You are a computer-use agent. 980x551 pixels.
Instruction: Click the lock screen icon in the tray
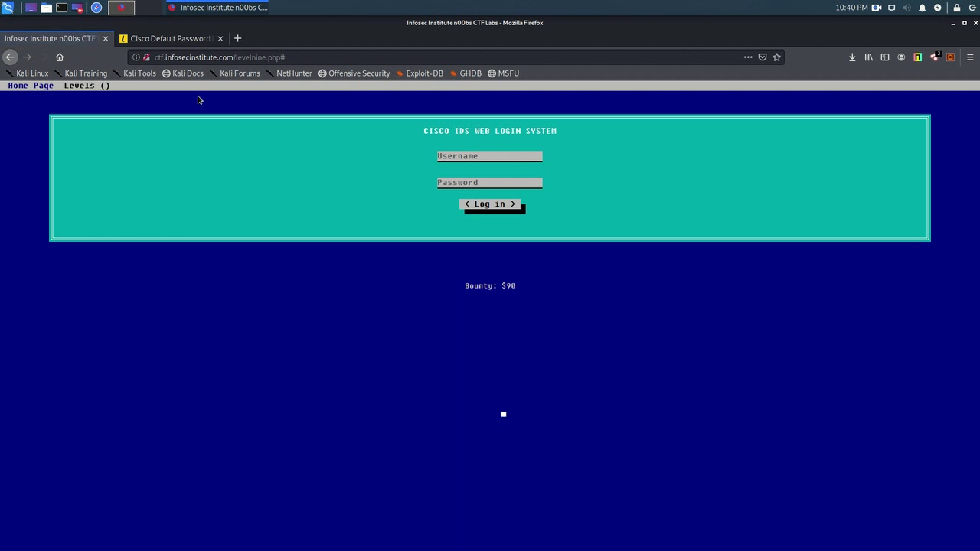956,8
